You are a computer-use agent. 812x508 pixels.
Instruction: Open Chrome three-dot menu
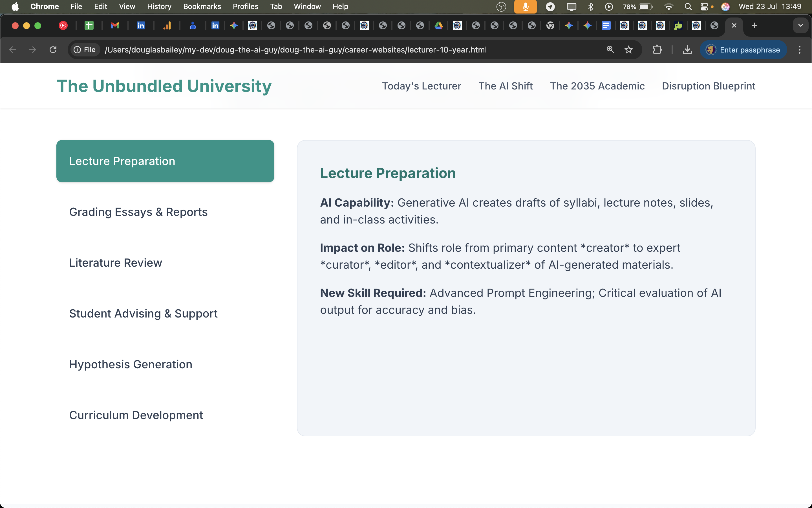pyautogui.click(x=800, y=50)
